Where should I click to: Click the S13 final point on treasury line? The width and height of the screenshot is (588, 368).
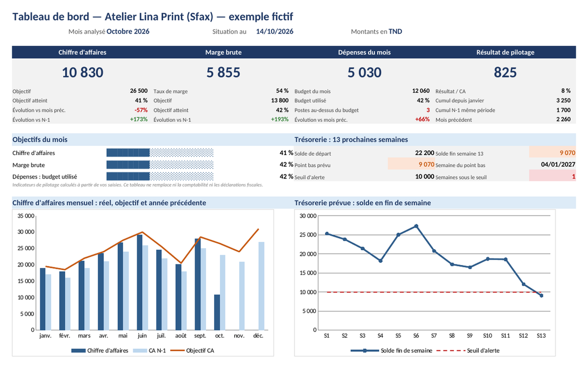tap(541, 295)
